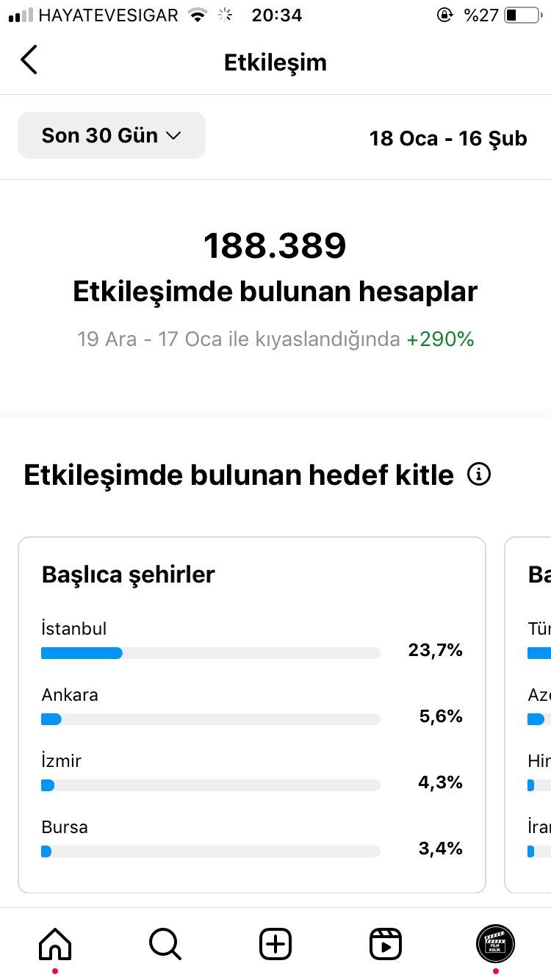Screen dimensions: 551x980
Task: Tap the 18 Oca - 16 Şub date range
Action: tap(448, 138)
